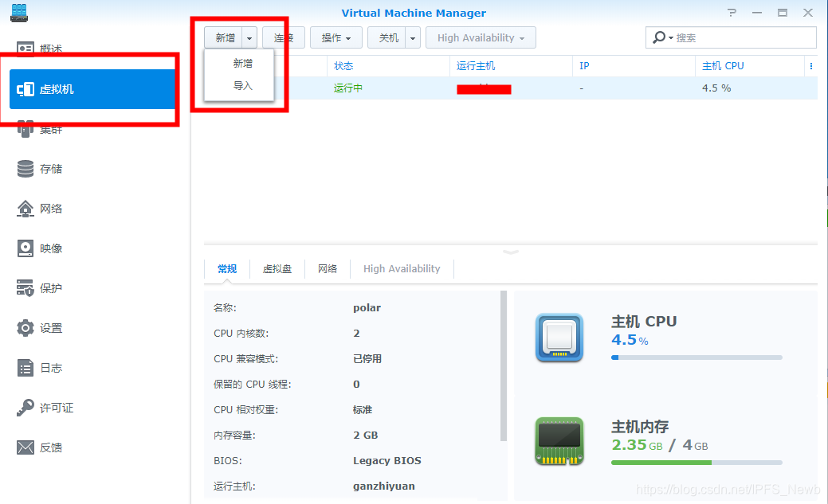The image size is (828, 504).
Task: Click the host memory RAM icon
Action: (559, 441)
